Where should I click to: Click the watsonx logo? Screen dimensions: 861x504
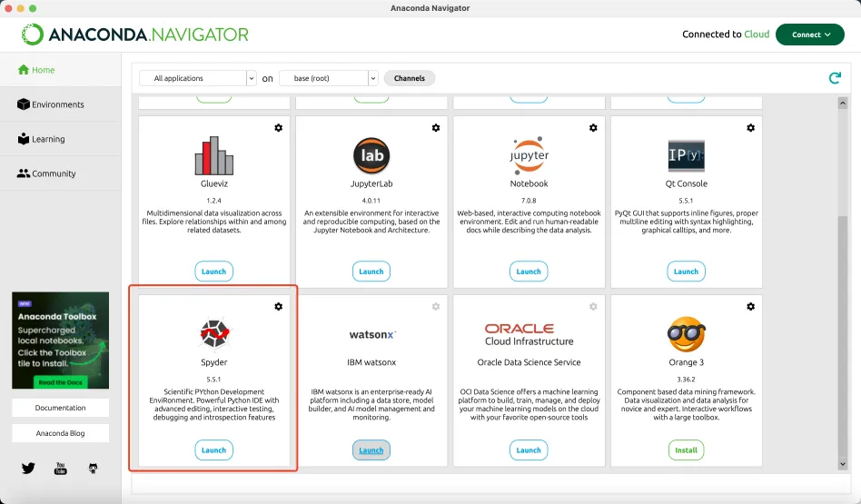[x=373, y=335]
